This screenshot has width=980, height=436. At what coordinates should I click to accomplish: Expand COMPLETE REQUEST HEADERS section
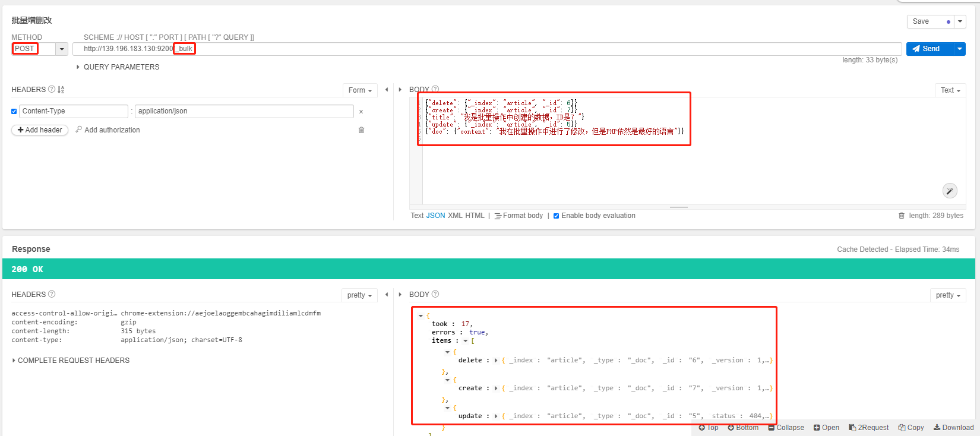71,361
